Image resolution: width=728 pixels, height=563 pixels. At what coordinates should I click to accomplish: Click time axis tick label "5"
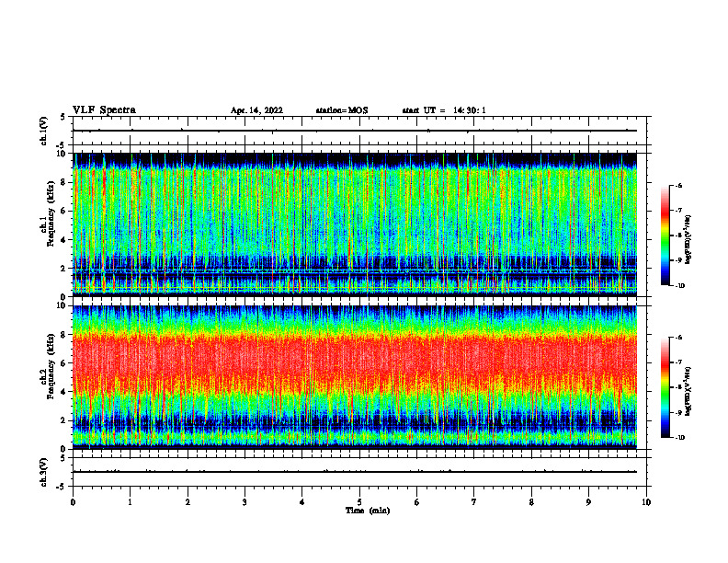(359, 502)
